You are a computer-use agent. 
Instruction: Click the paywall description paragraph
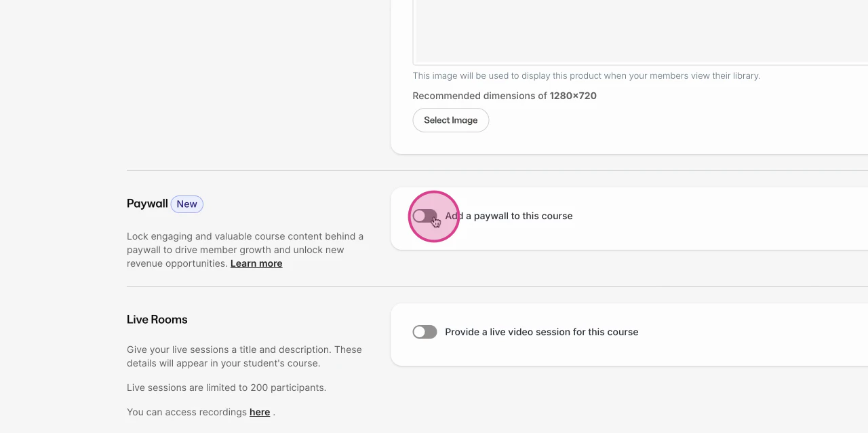coord(245,250)
